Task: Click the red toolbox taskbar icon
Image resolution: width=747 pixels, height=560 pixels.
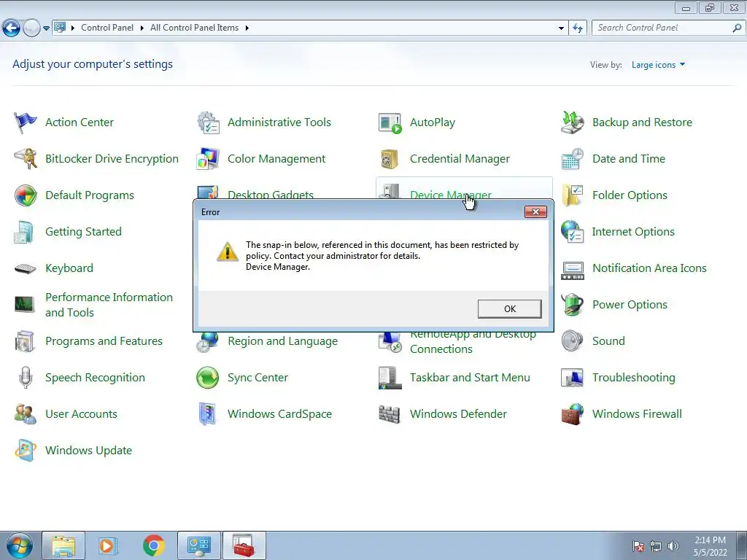Action: click(x=244, y=545)
